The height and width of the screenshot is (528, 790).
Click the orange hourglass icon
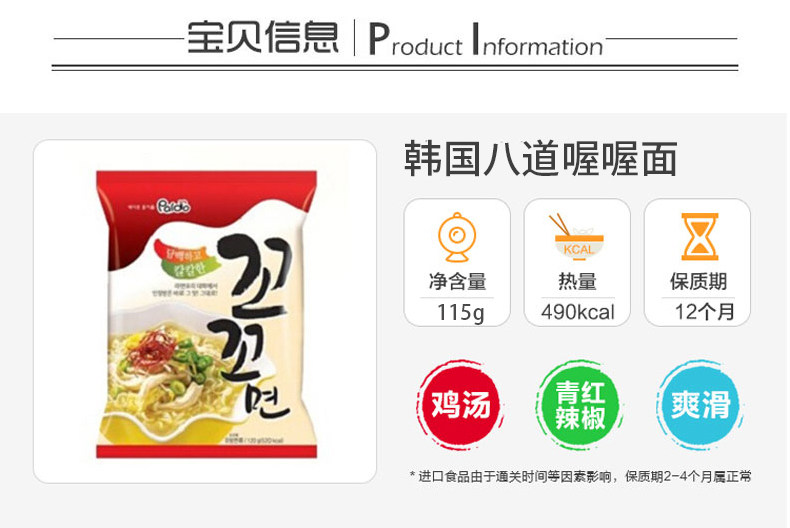pyautogui.click(x=700, y=236)
